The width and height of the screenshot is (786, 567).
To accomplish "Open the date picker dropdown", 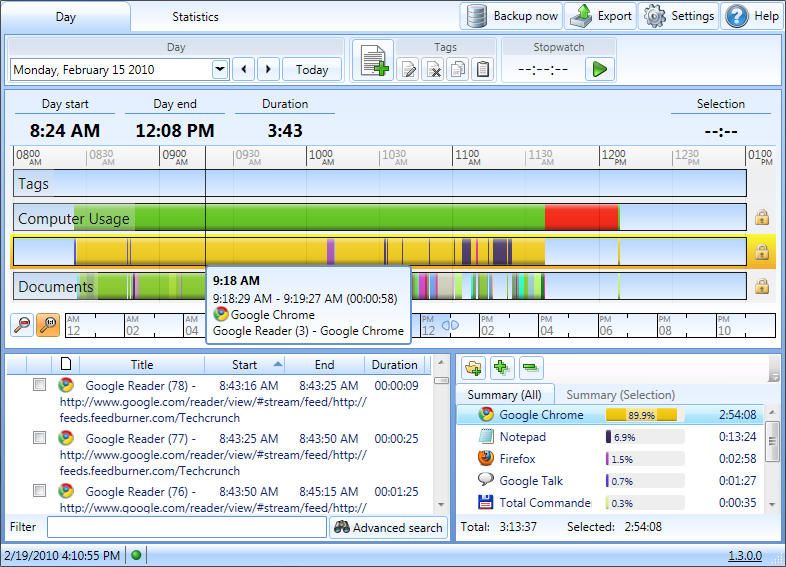I will 220,69.
